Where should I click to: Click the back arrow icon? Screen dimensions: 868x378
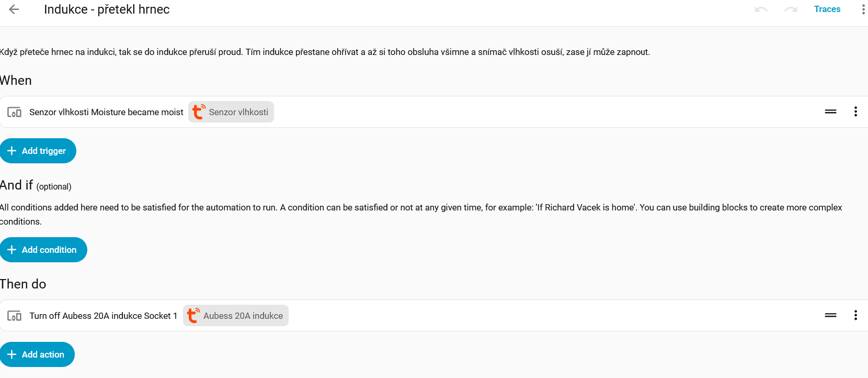[x=14, y=9]
